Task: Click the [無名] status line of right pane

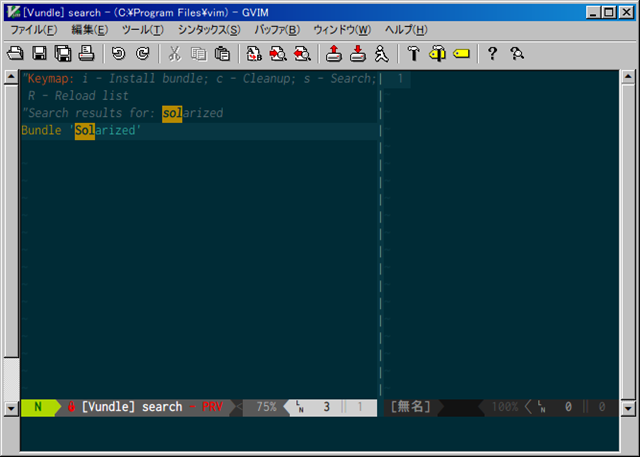Action: pos(410,407)
